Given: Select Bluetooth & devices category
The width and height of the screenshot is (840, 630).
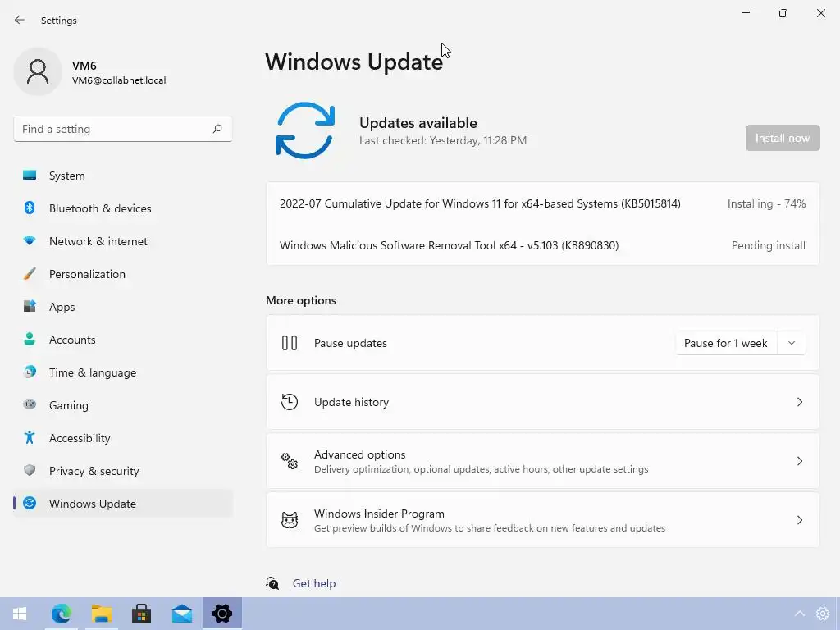Looking at the screenshot, I should click(123, 208).
